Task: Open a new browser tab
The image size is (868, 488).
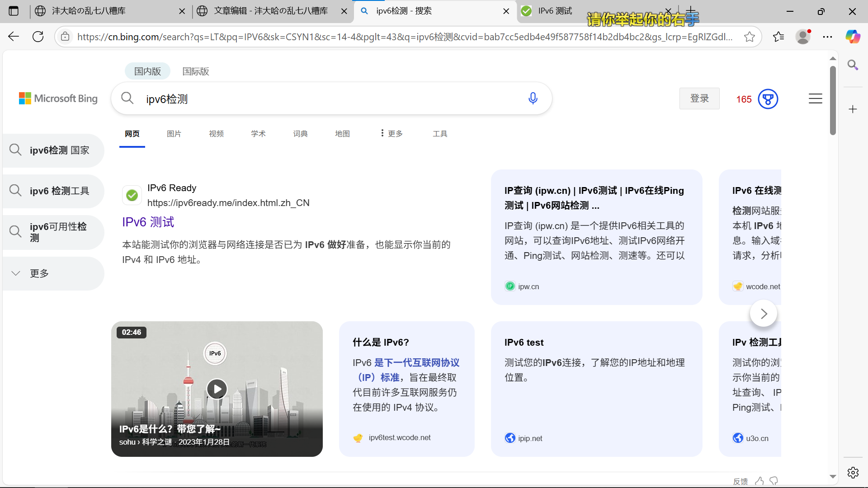Action: tap(691, 11)
